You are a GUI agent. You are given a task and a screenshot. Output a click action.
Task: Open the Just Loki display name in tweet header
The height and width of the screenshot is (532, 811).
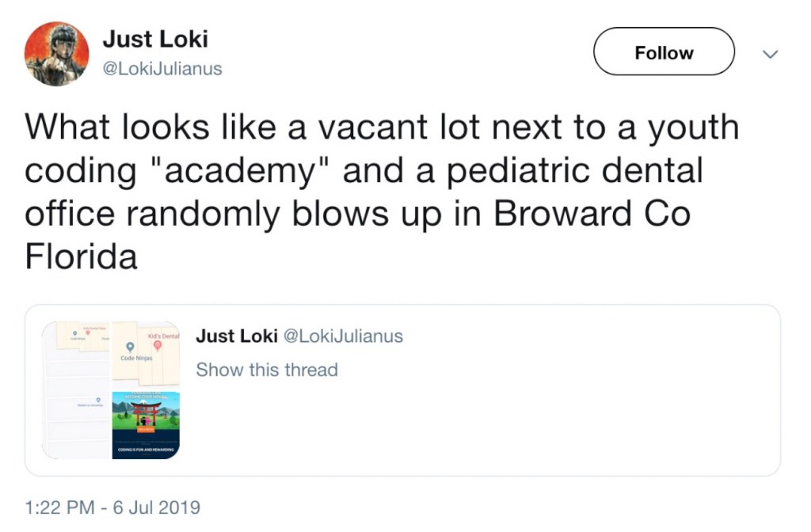(x=155, y=39)
